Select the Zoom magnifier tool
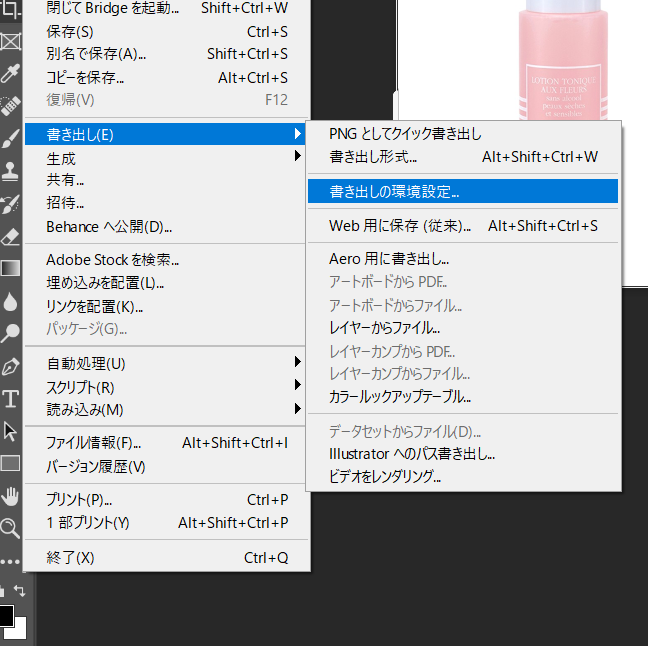This screenshot has height=646, width=648. (x=10, y=528)
